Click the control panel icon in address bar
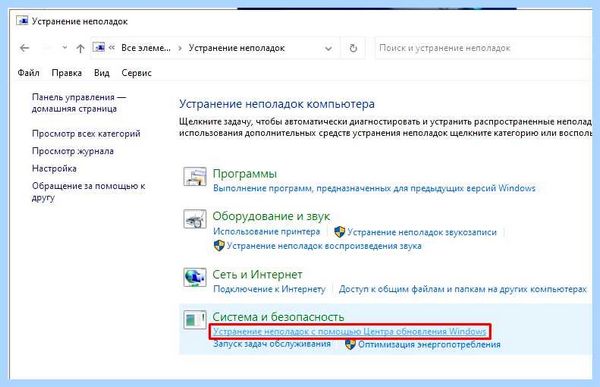This screenshot has height=387, width=600. 99,47
